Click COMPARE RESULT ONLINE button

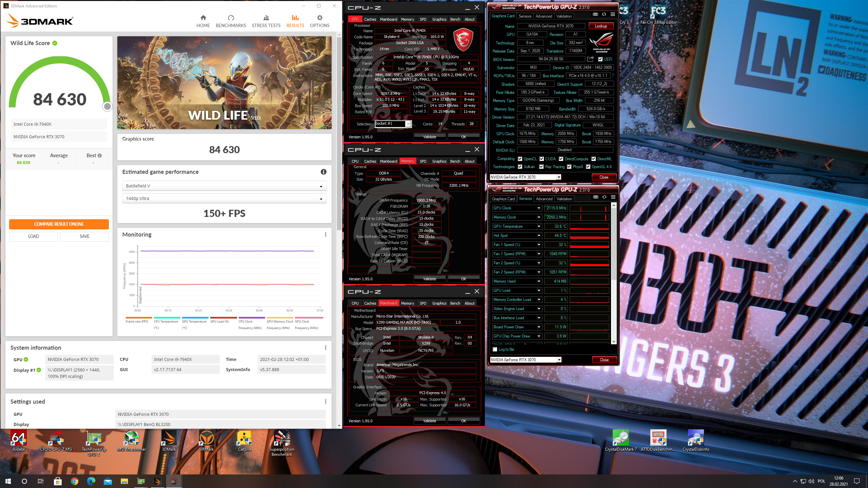pos(59,224)
